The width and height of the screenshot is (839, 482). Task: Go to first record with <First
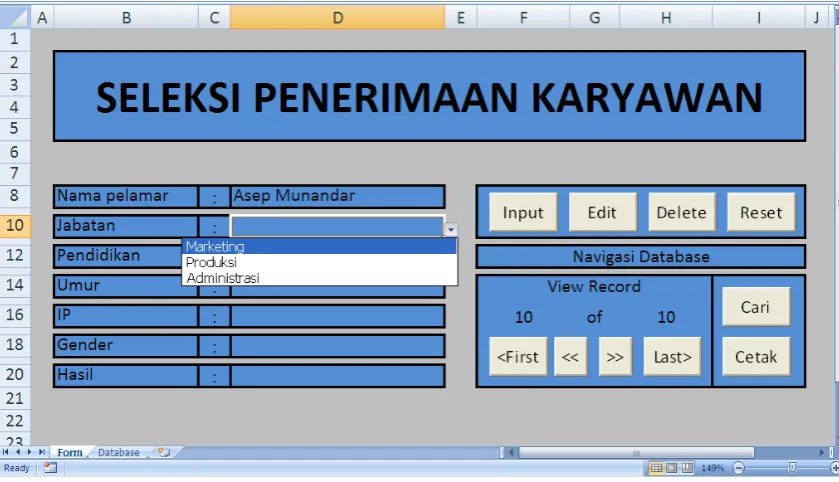pos(518,356)
